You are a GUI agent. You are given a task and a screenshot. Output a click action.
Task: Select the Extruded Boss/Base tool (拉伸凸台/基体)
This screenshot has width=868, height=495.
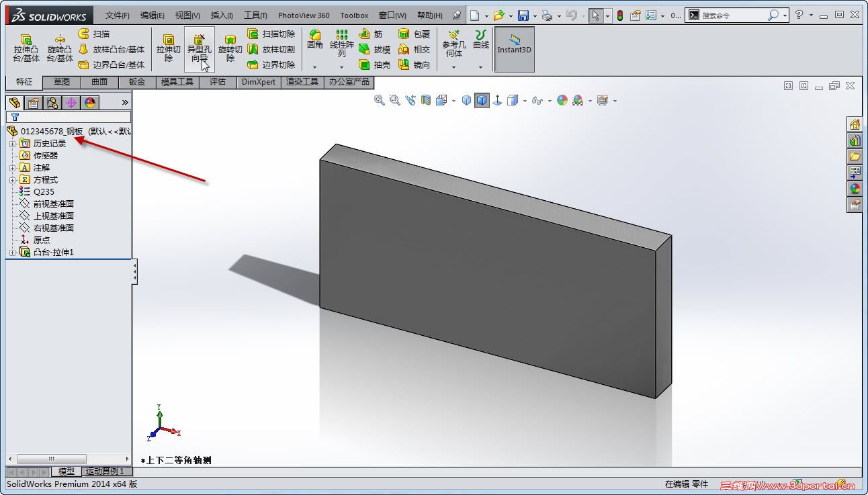[x=26, y=48]
